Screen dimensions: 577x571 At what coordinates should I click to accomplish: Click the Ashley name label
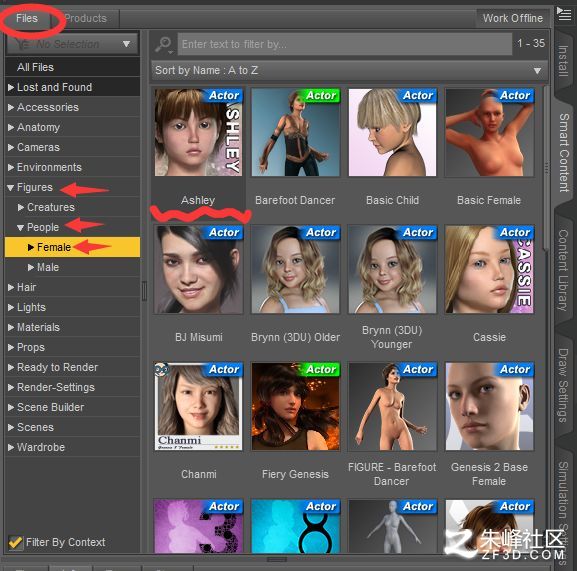coord(198,201)
